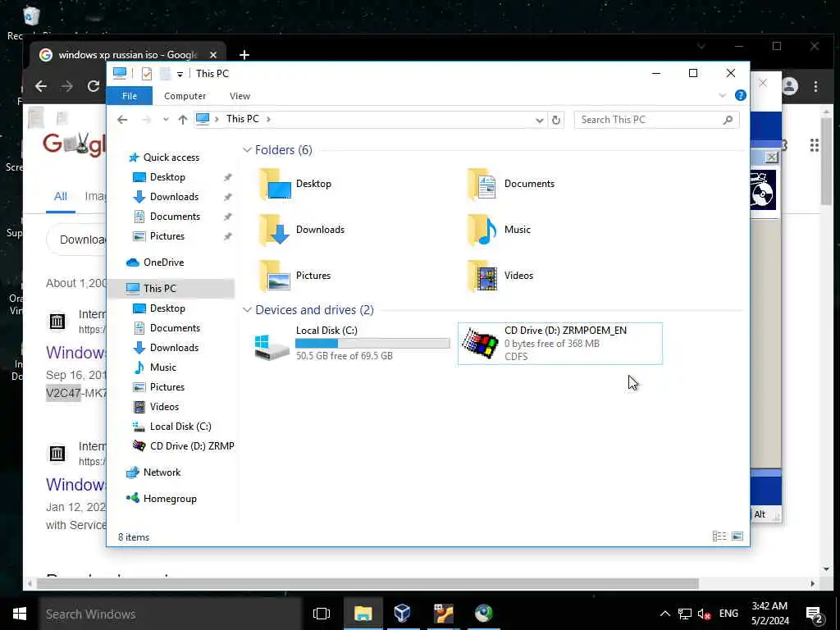Viewport: 840px width, 630px height.
Task: Open the View ribbon tab
Action: pyautogui.click(x=240, y=96)
